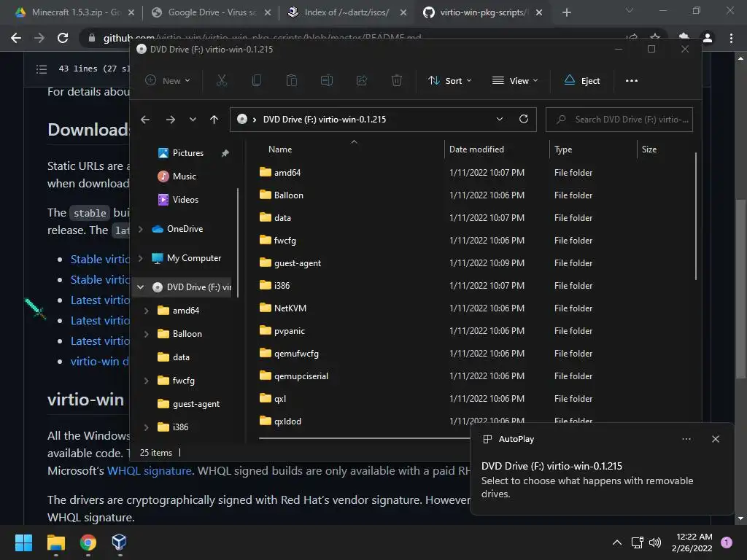Sort by the Size column header
The image size is (747, 560).
(x=649, y=149)
